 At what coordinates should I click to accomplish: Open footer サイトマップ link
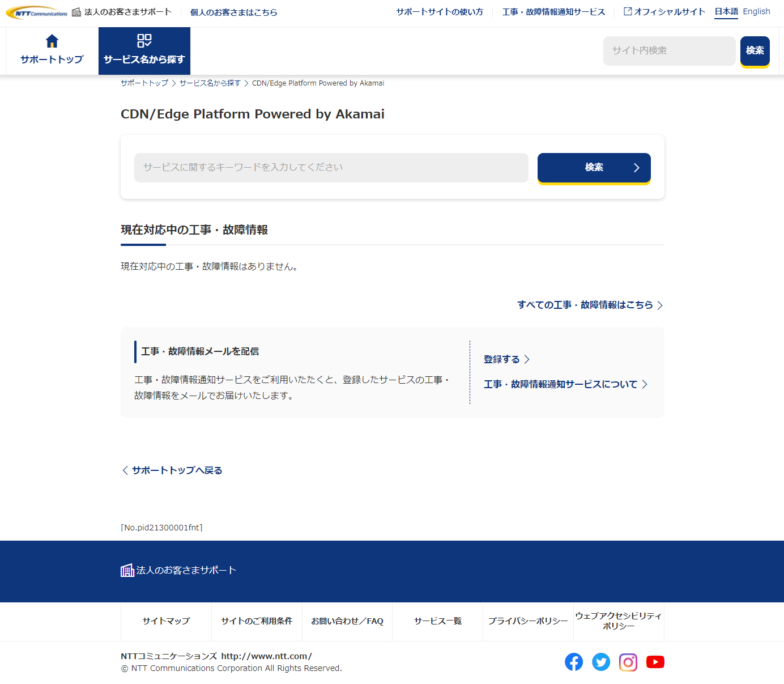point(166,621)
